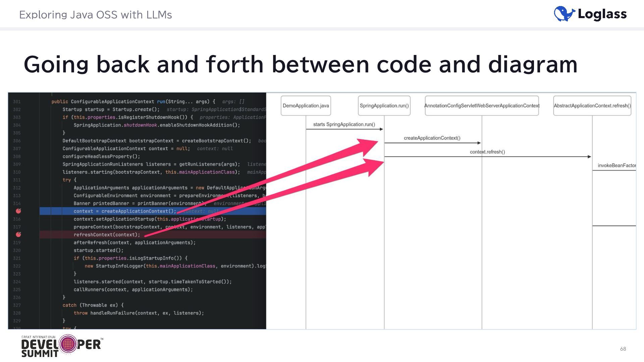Click the context.refresh() message label
This screenshot has height=362, width=644.
tap(487, 152)
